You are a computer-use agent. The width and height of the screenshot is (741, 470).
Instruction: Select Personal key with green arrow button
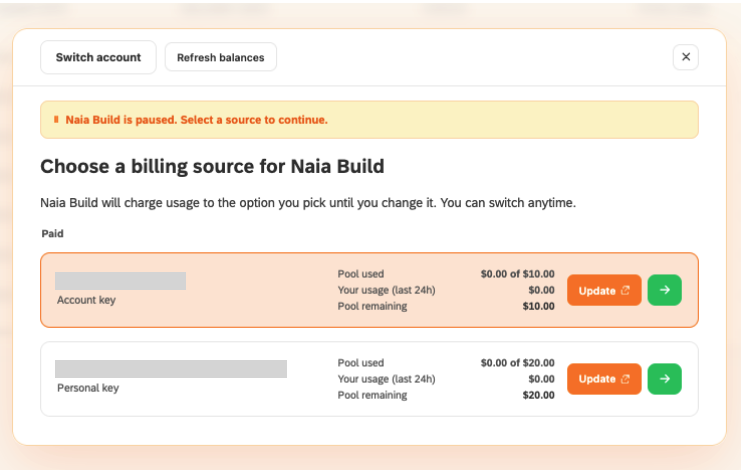click(664, 379)
